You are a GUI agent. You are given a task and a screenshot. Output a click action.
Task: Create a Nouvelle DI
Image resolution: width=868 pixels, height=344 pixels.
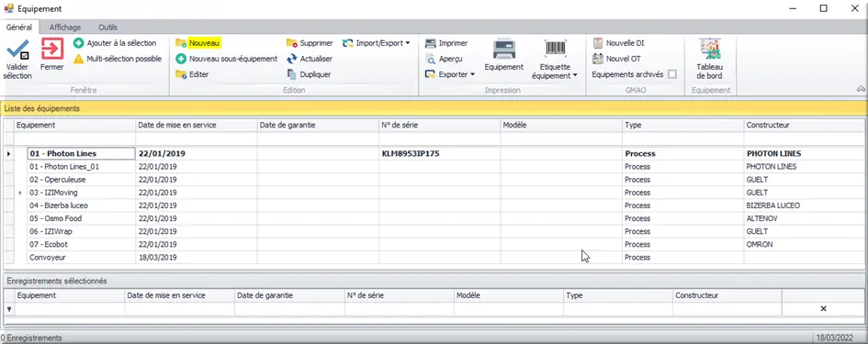(x=618, y=42)
